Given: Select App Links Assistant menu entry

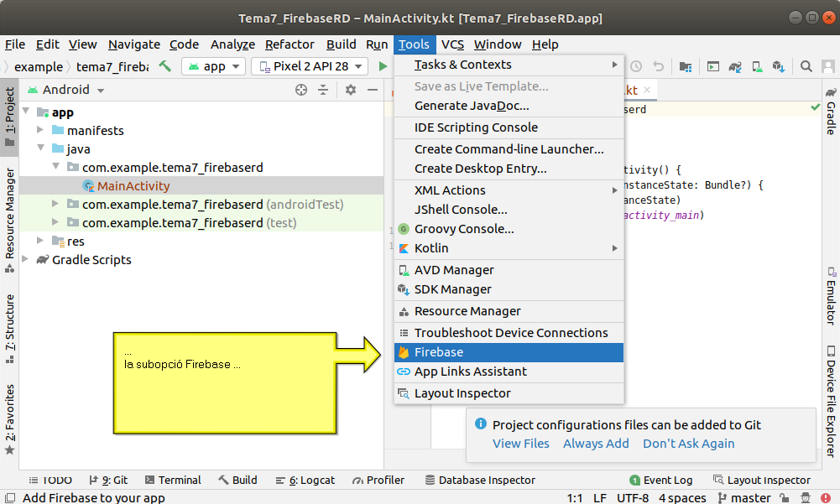Looking at the screenshot, I should [x=509, y=372].
